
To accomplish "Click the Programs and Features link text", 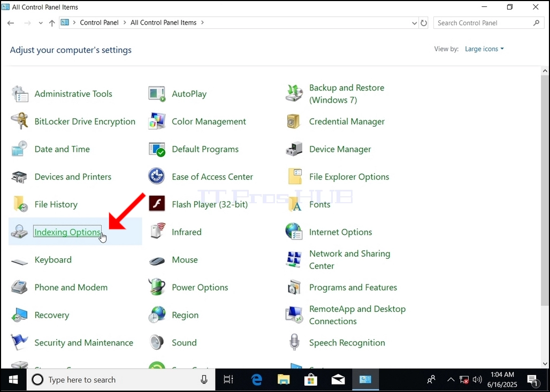I will click(x=353, y=287).
